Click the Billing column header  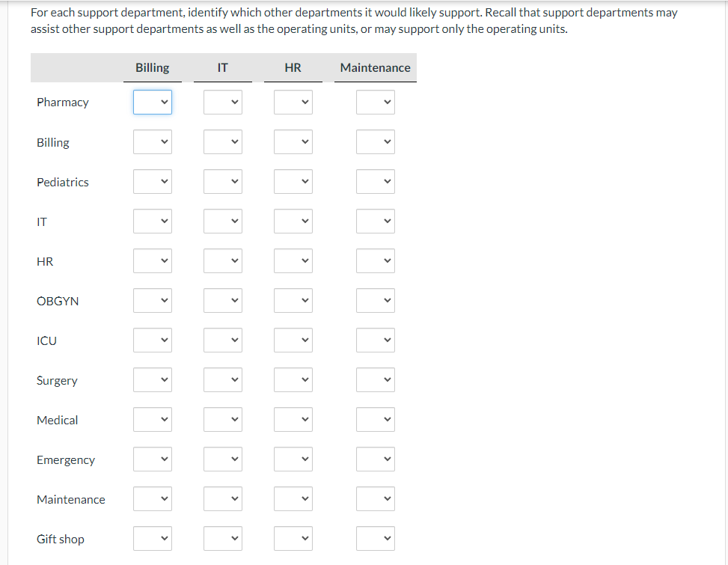click(x=153, y=67)
